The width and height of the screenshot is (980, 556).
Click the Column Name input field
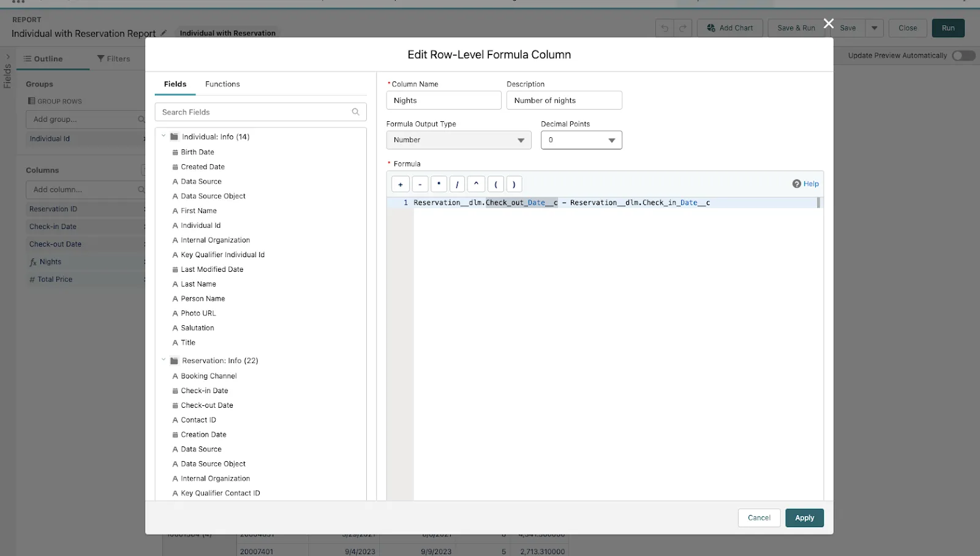click(443, 100)
